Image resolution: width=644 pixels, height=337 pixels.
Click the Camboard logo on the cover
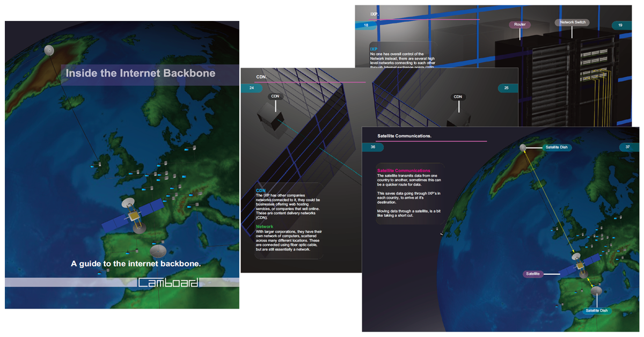pyautogui.click(x=168, y=282)
